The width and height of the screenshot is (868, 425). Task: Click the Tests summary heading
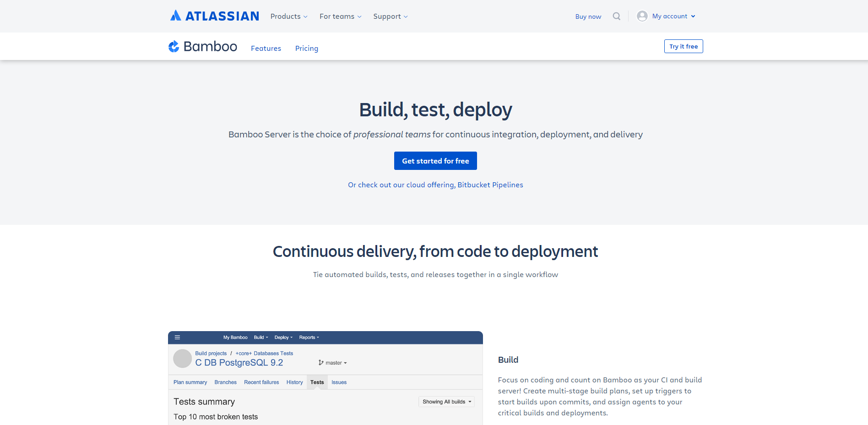[x=204, y=402]
